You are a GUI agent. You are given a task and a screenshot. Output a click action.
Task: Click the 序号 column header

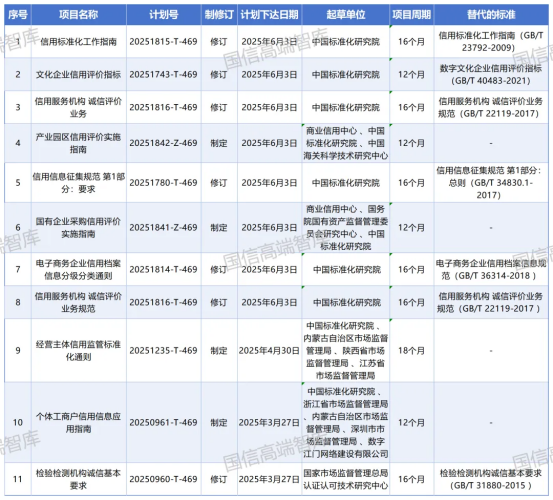tap(18, 15)
